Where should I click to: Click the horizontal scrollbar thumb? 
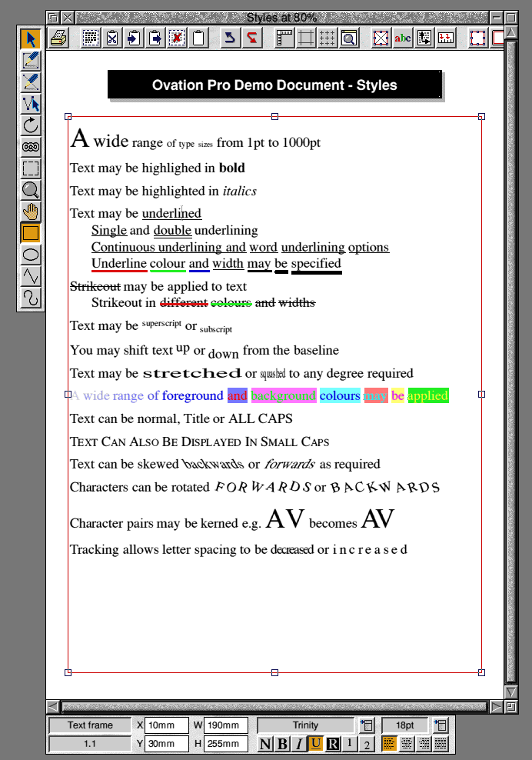(x=274, y=707)
